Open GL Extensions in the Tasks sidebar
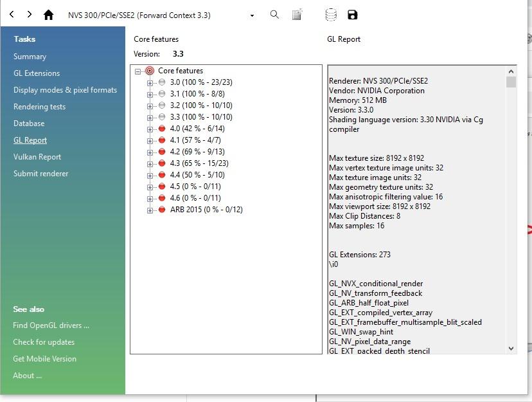The image size is (532, 402). click(37, 73)
